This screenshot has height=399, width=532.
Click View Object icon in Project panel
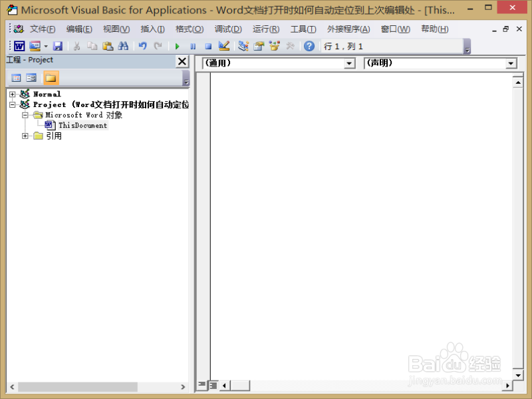(31, 78)
